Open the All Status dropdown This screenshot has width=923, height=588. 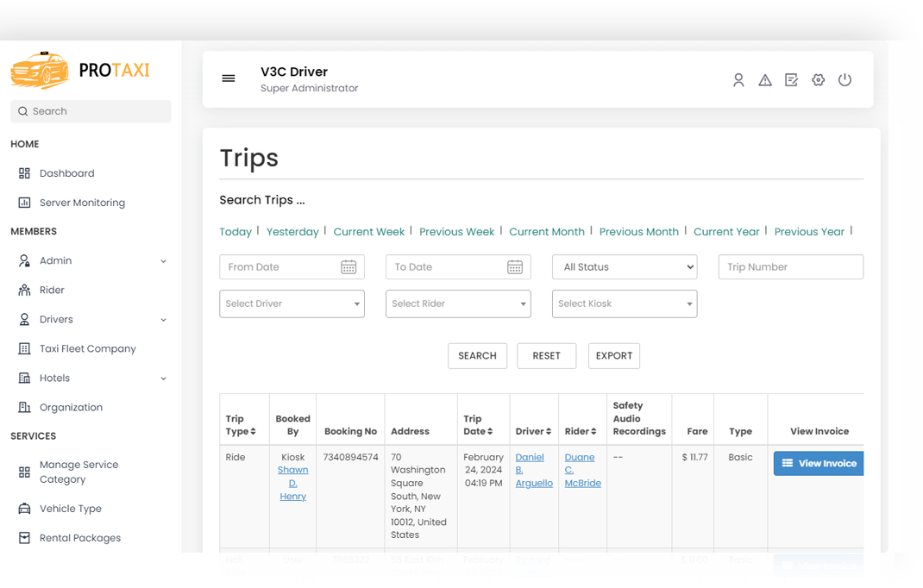coord(624,266)
